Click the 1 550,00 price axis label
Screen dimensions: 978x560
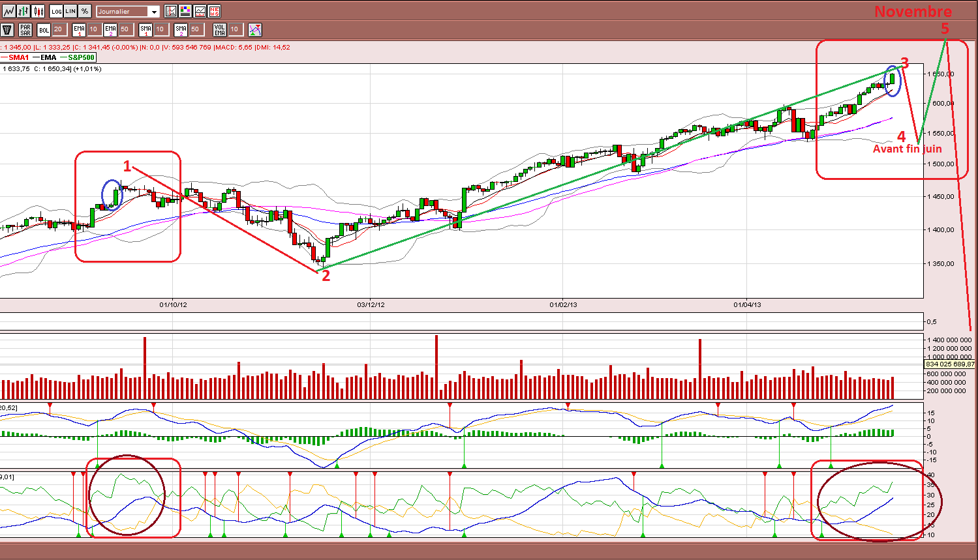tap(941, 134)
